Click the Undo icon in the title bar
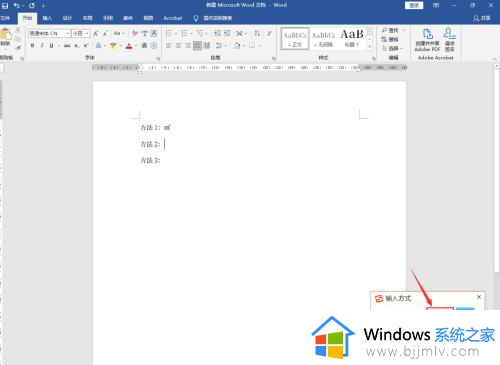 [x=16, y=5]
